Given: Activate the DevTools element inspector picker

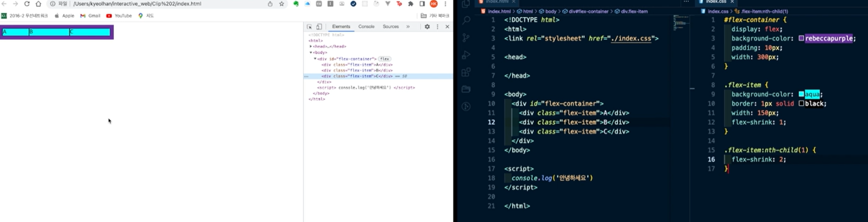Looking at the screenshot, I should point(309,27).
